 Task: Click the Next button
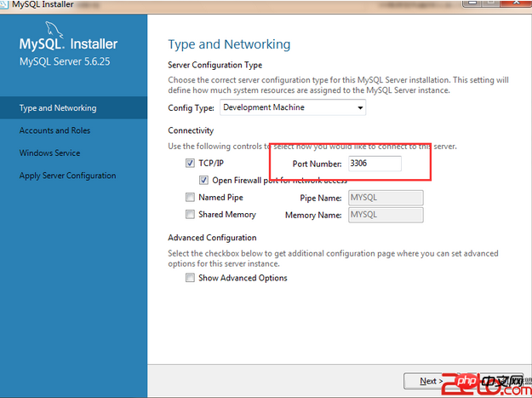(431, 381)
